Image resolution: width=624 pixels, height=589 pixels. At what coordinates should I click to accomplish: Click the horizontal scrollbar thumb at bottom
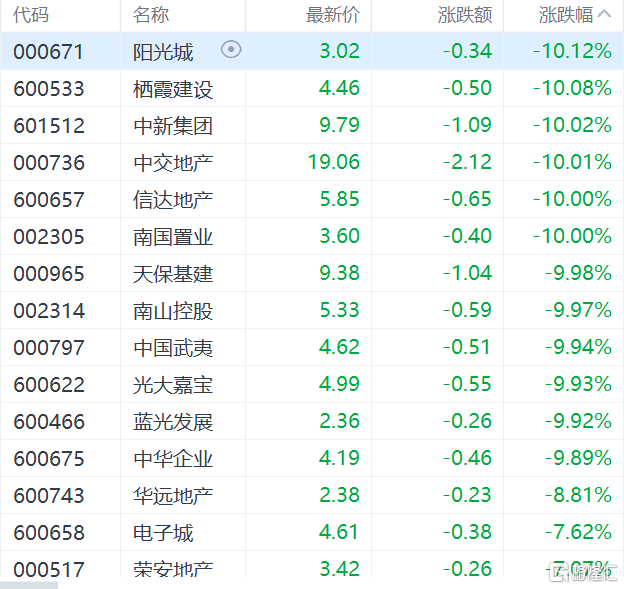pos(29,585)
